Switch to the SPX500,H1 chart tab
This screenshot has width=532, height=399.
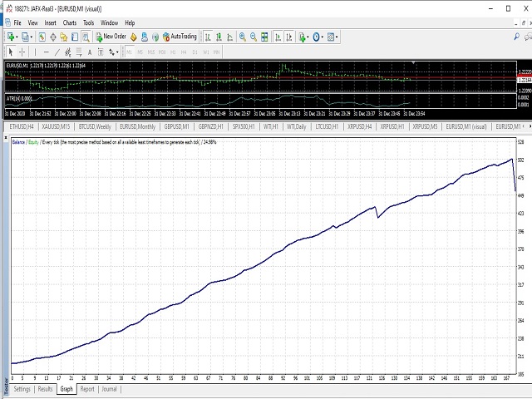coord(244,126)
